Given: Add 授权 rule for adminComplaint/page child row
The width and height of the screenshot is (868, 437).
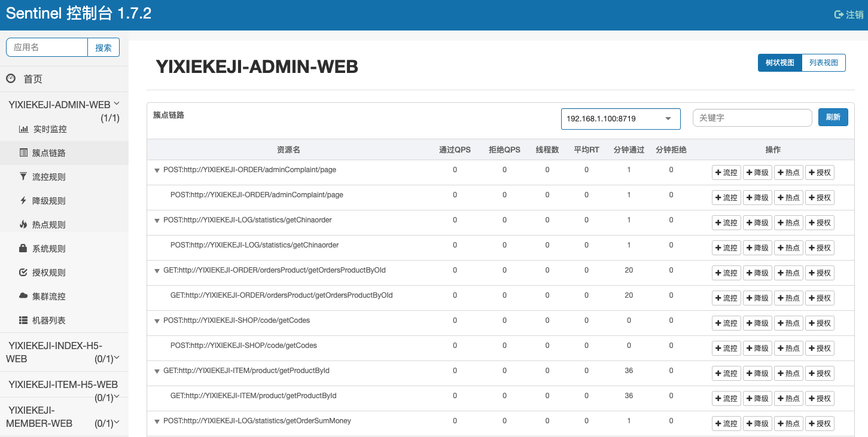Looking at the screenshot, I should [x=820, y=198].
